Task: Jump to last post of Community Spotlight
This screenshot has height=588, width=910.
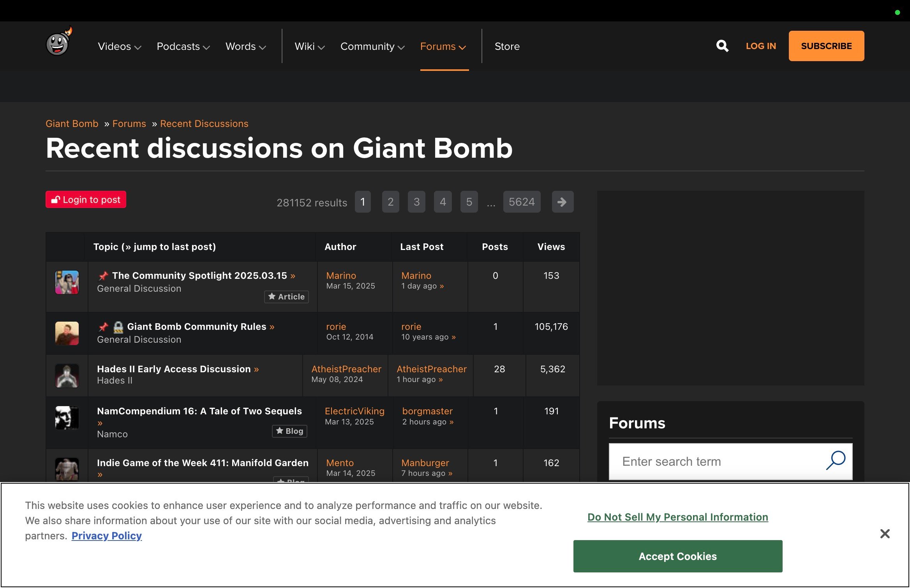Action: coord(293,276)
